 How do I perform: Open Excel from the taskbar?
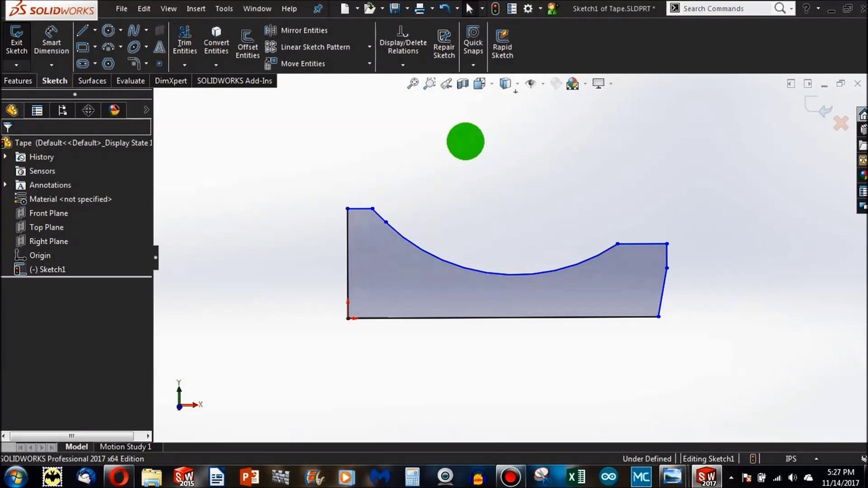(x=576, y=476)
